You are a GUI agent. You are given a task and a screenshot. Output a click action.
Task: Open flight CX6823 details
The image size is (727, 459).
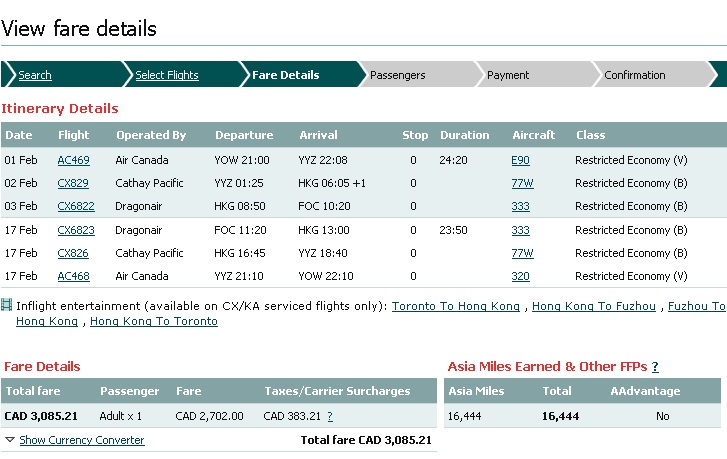pos(76,230)
